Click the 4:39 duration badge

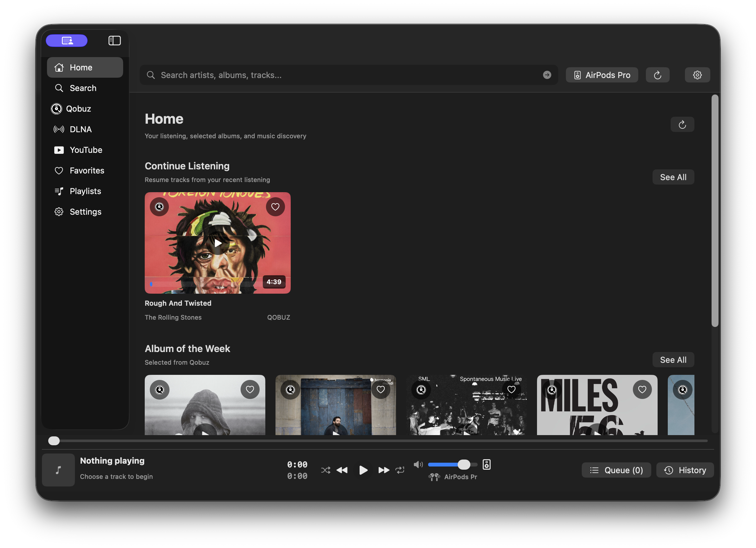[274, 282]
